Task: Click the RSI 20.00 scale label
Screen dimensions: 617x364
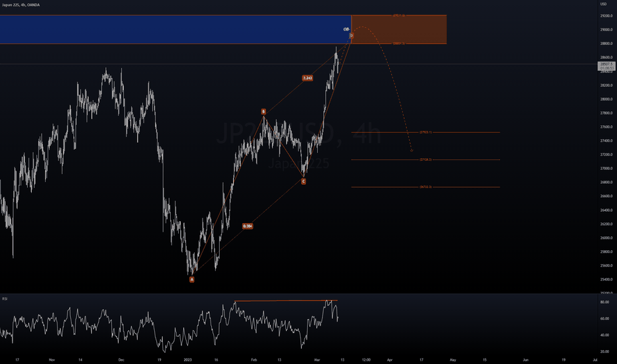Action: point(605,352)
